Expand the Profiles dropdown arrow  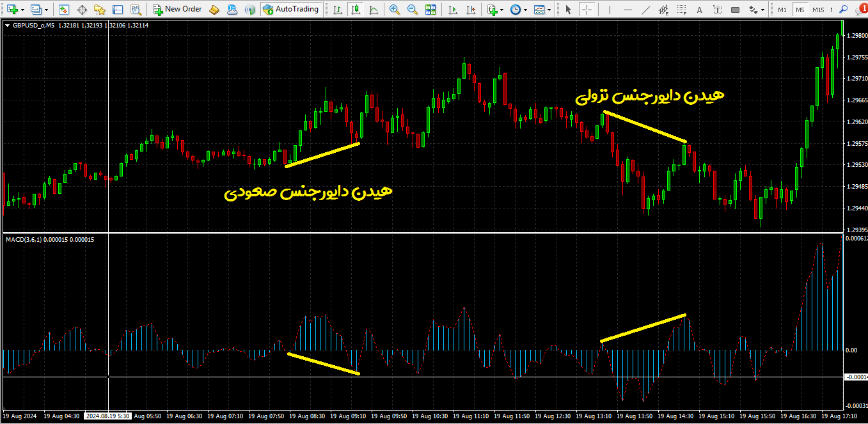coord(47,10)
